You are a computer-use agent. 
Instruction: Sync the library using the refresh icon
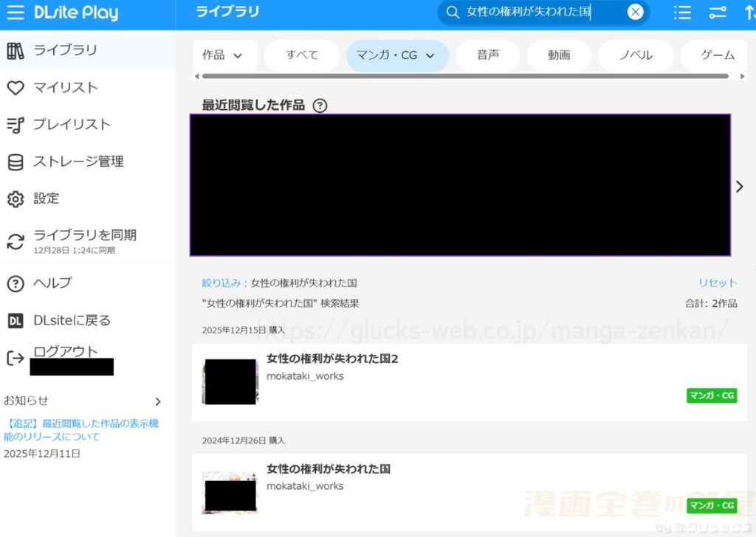click(16, 239)
